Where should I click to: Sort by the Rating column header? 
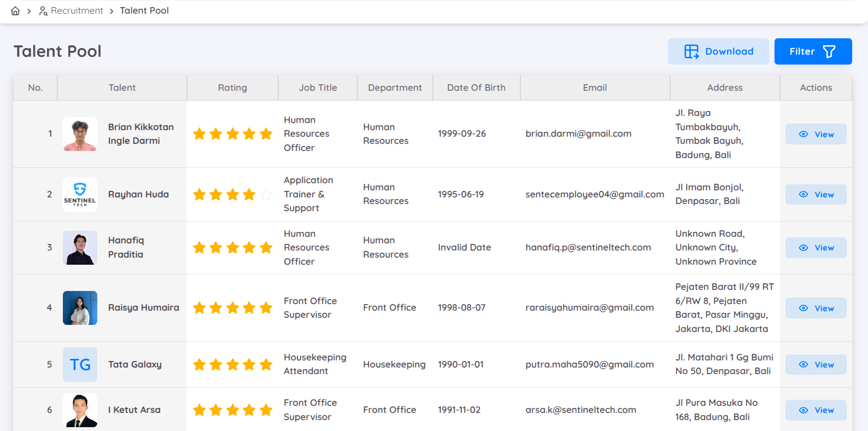click(x=232, y=88)
